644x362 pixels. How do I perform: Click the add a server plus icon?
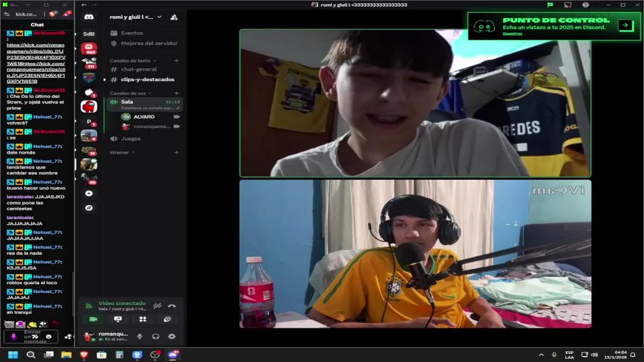click(x=89, y=194)
